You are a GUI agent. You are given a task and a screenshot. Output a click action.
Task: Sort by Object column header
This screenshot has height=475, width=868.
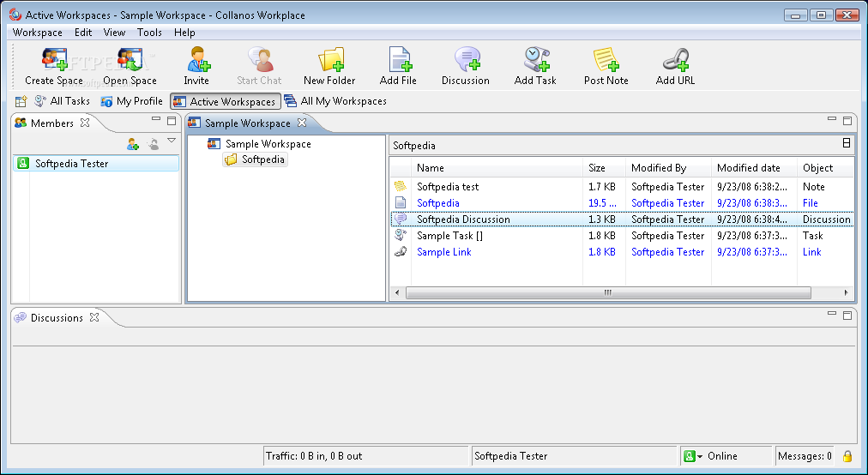click(x=825, y=168)
